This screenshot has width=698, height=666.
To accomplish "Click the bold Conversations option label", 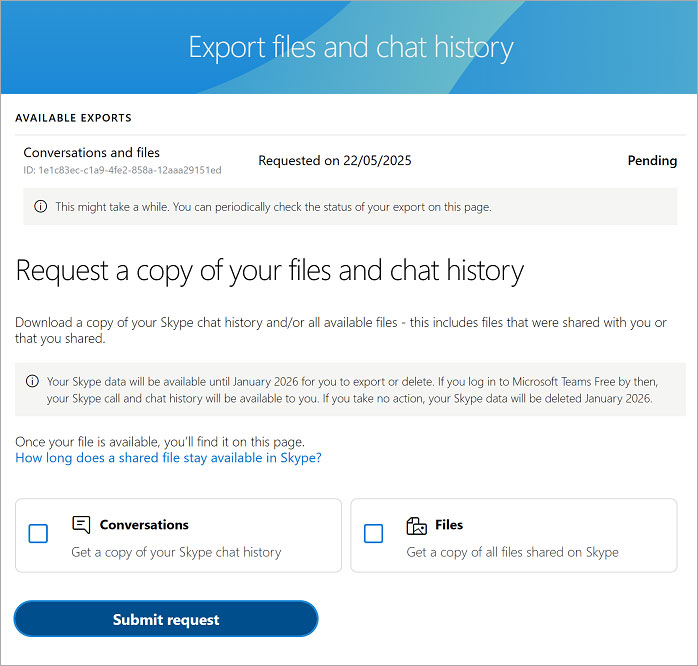I will 144,525.
